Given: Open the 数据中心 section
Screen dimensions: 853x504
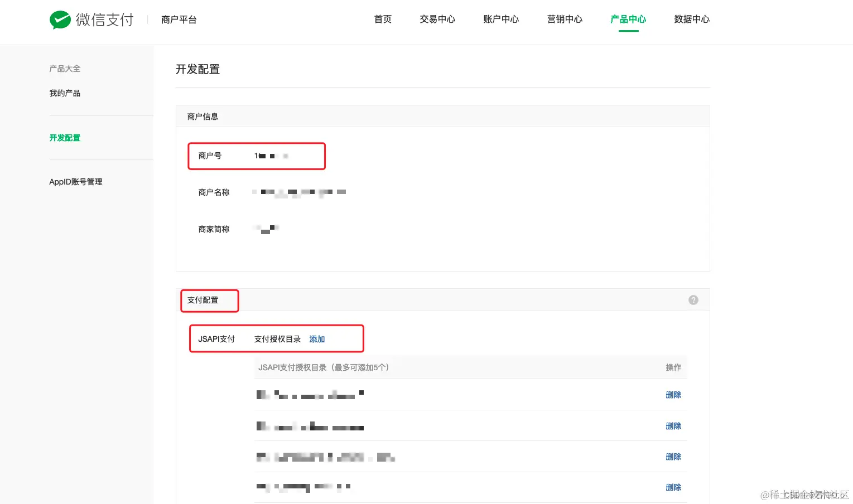Looking at the screenshot, I should pos(692,18).
